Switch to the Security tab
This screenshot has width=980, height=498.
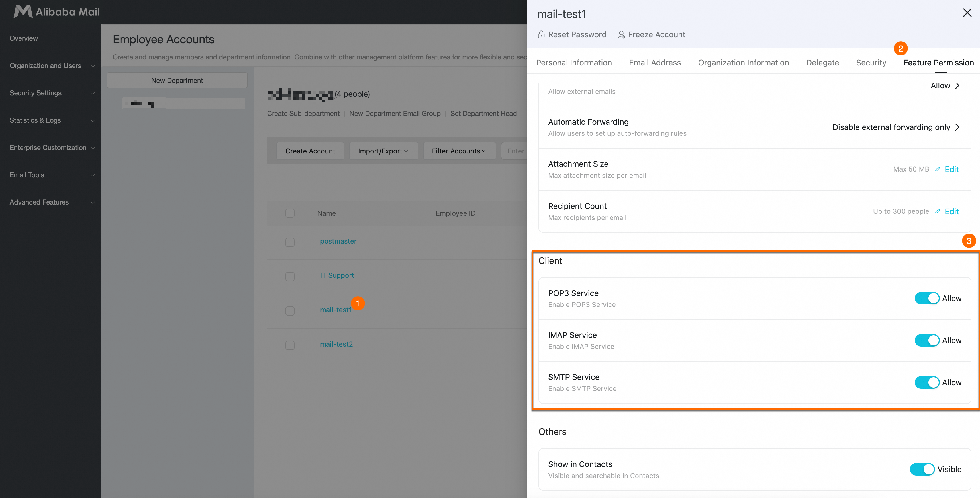(871, 63)
